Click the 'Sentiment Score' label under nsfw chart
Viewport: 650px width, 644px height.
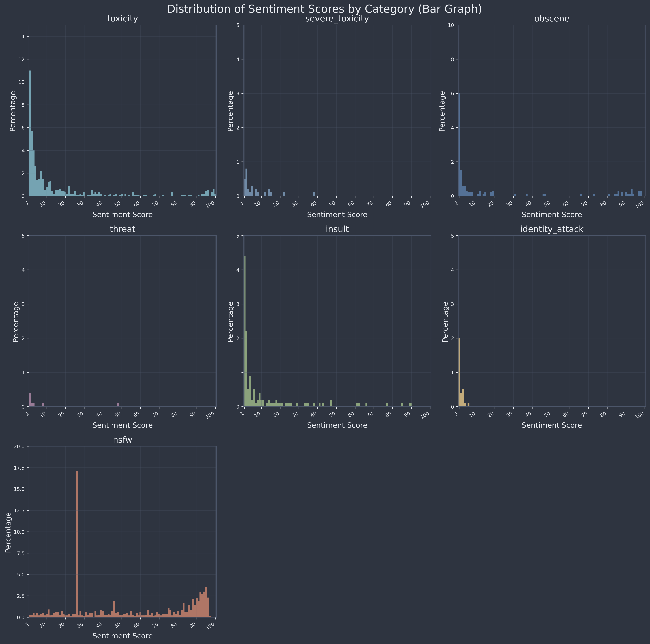click(122, 636)
